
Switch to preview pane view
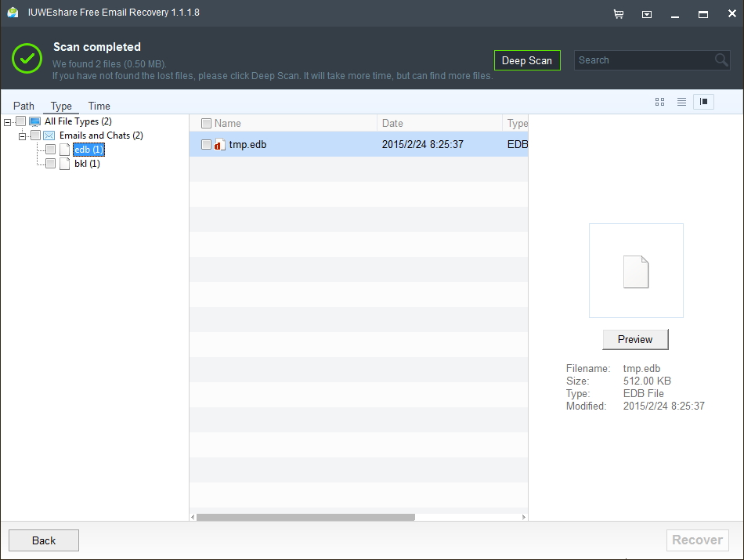click(704, 102)
